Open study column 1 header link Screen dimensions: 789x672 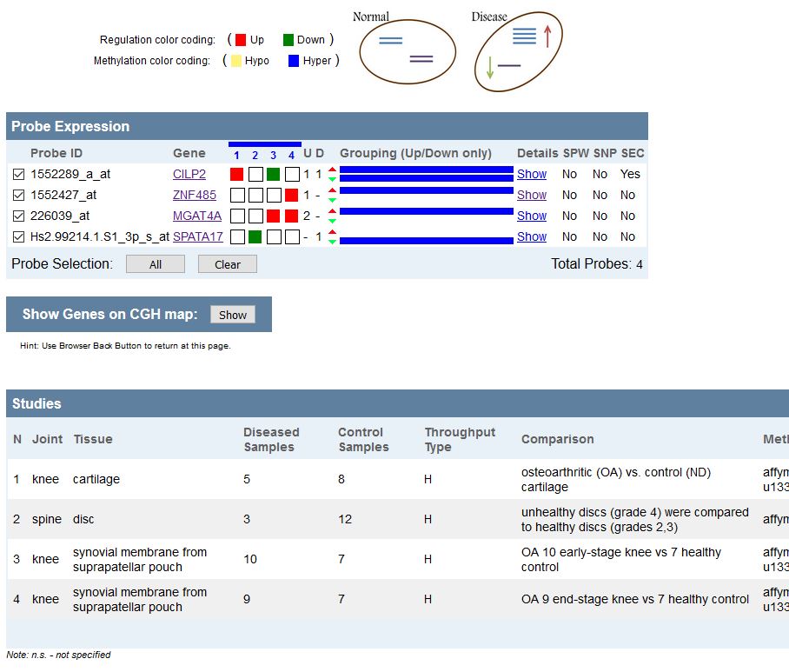(x=236, y=155)
